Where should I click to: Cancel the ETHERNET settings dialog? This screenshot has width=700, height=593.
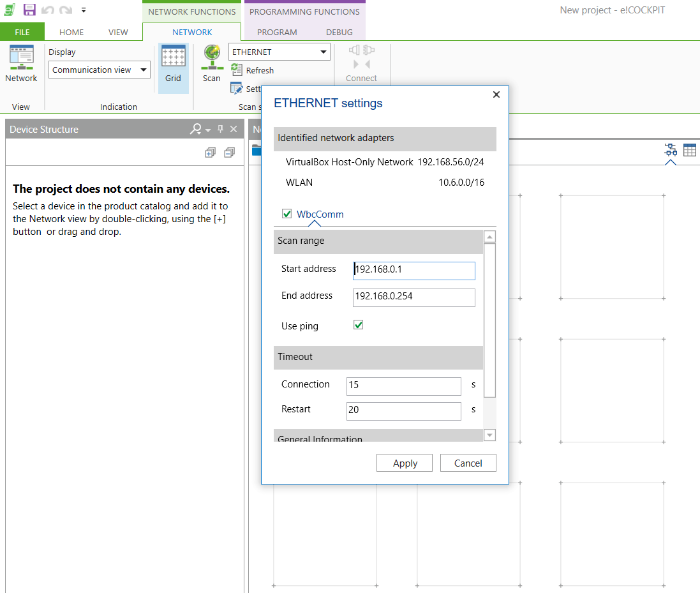click(x=468, y=463)
